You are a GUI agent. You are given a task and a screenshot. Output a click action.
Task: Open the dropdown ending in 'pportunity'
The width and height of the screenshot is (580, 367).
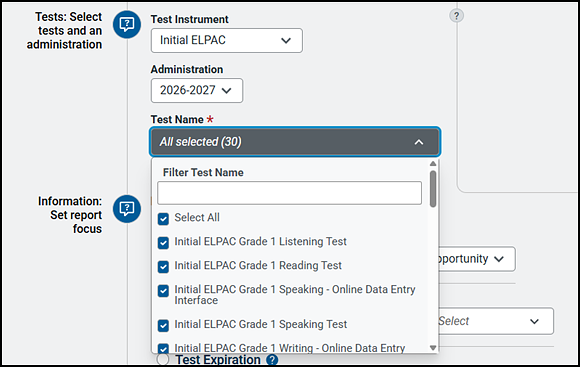coord(476,259)
